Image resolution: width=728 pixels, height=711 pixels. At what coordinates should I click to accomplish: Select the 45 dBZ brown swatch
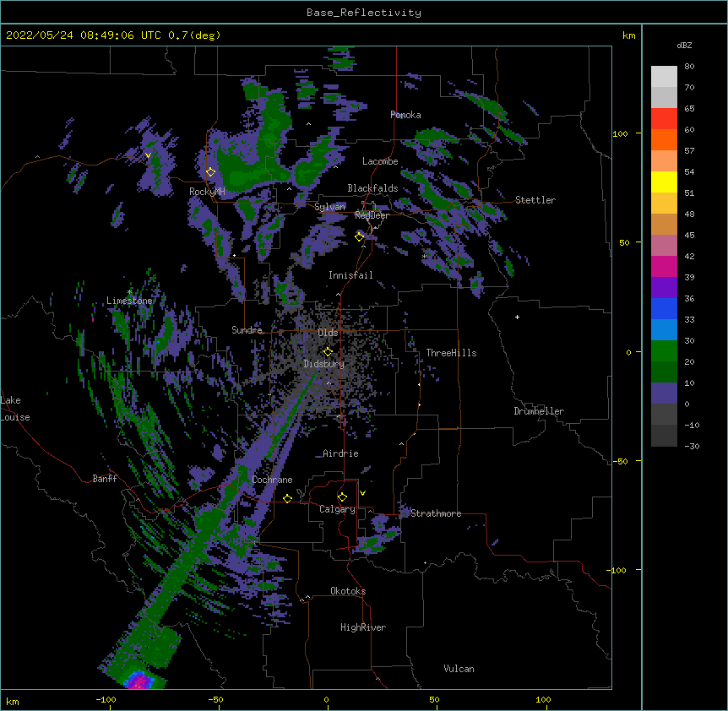click(x=664, y=224)
